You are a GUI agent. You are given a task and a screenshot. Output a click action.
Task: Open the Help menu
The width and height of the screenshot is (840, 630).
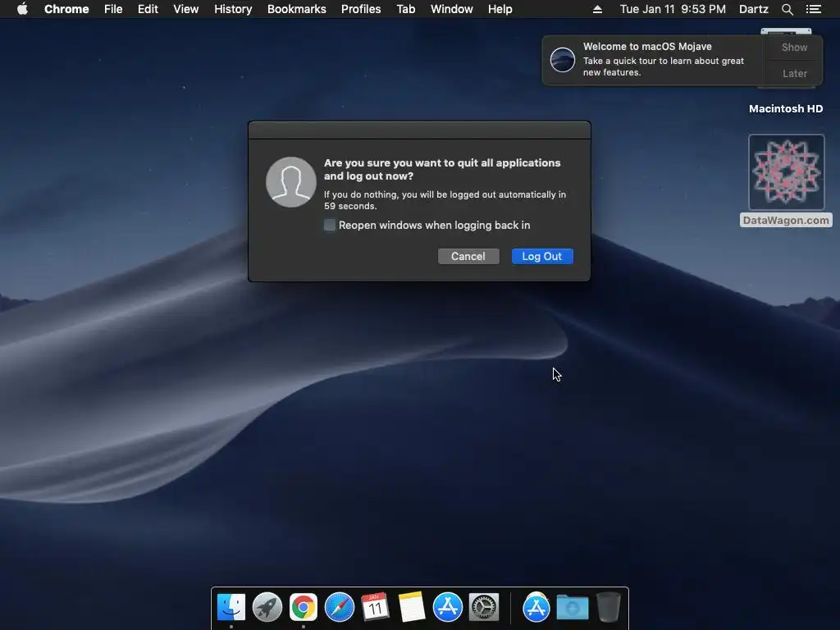coord(500,9)
